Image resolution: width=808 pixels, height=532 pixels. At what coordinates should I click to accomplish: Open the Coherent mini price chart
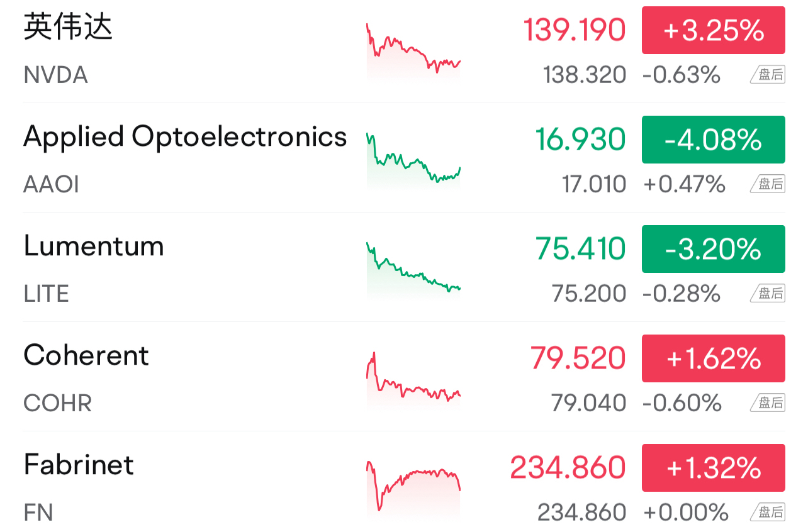coord(413,379)
